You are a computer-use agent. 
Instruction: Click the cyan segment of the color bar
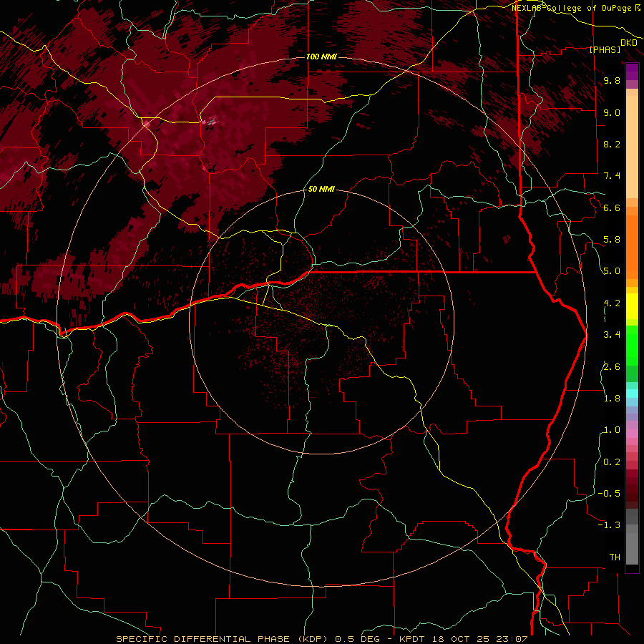632,394
